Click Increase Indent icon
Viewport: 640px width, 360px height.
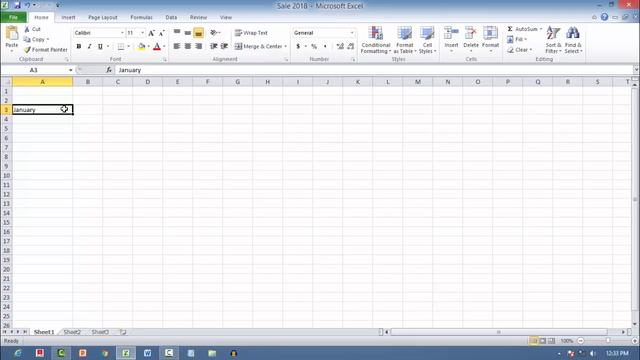coord(224,47)
